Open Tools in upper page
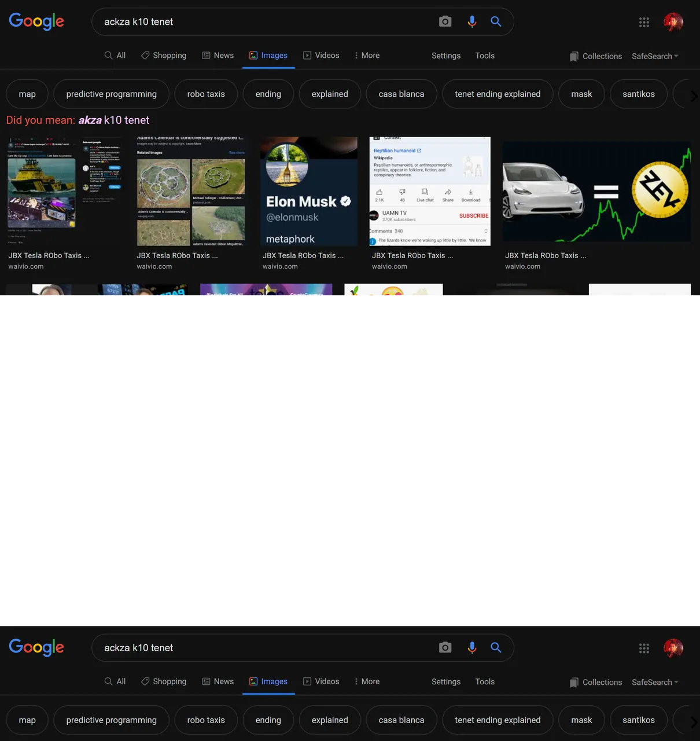The width and height of the screenshot is (700, 741). coord(485,56)
